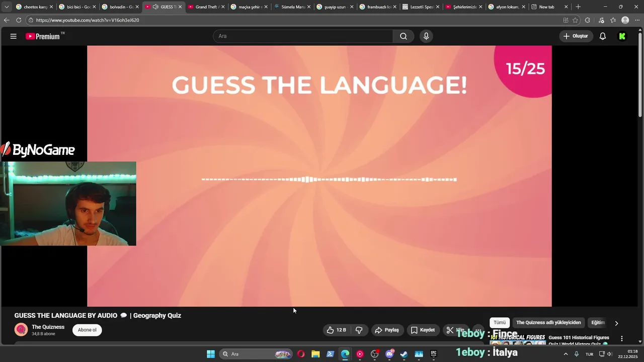This screenshot has height=362, width=644.
Task: Select the Eğitim filter chip
Action: coord(598,323)
